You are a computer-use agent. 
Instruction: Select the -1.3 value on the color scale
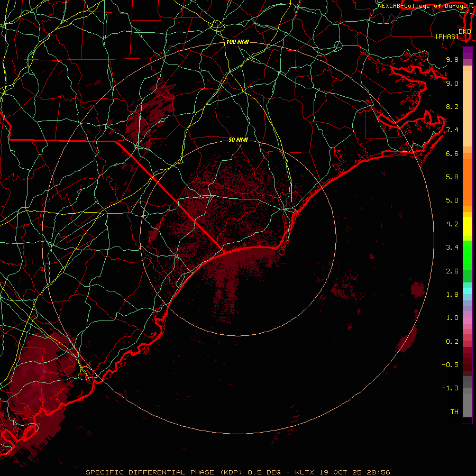pos(450,388)
